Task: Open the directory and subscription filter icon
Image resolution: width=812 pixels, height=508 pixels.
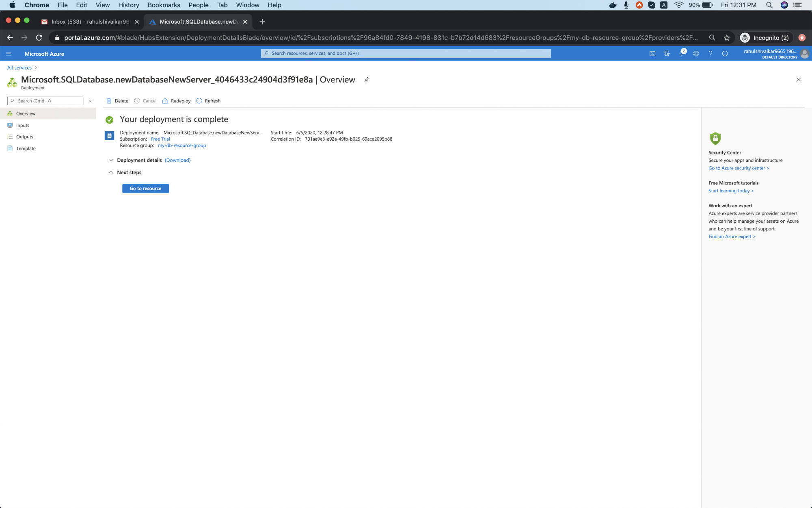Action: click(x=667, y=54)
